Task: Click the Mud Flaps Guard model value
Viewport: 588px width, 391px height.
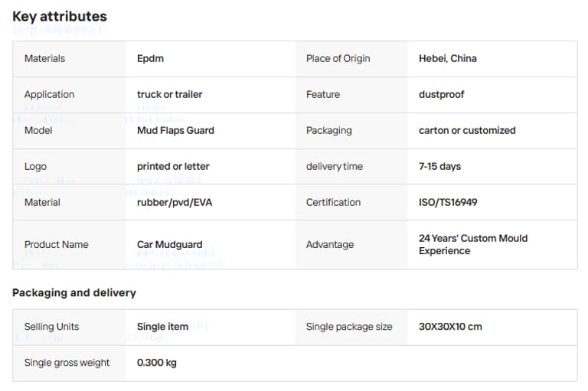Action: (175, 130)
